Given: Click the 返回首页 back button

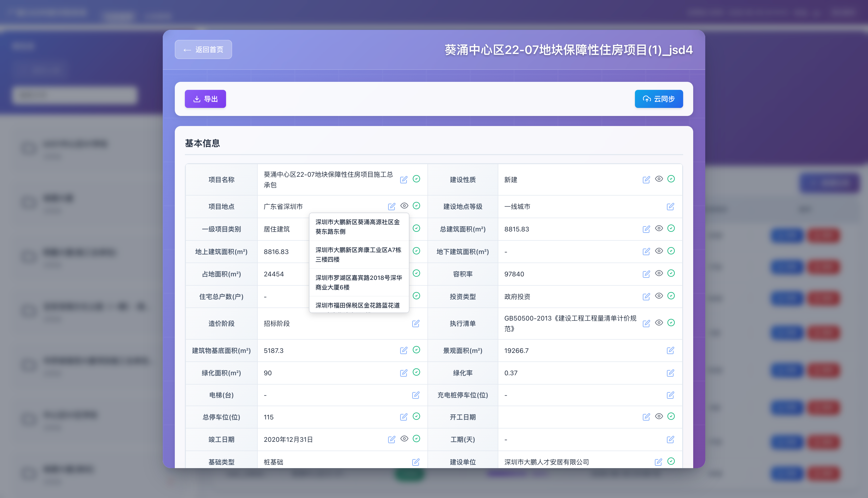Looking at the screenshot, I should (x=203, y=50).
